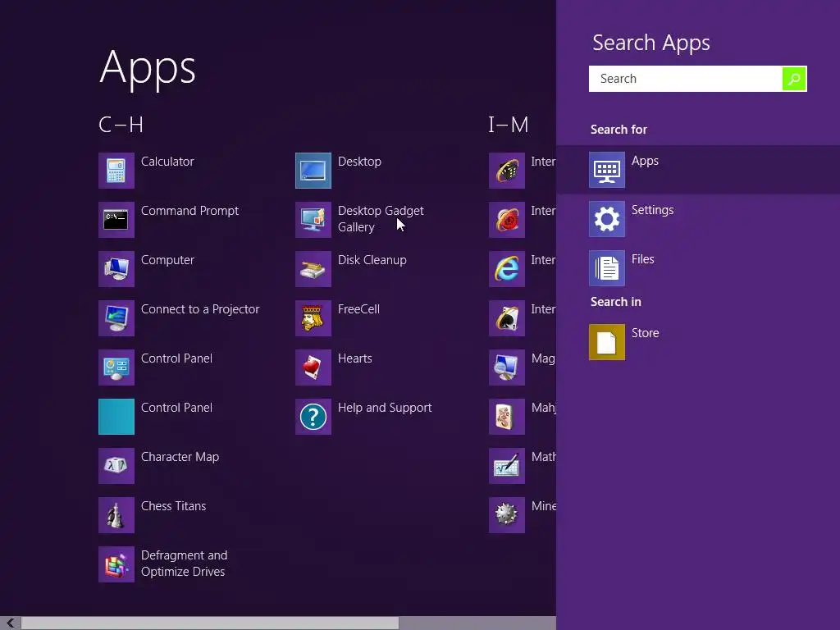The width and height of the screenshot is (840, 630).
Task: Launch Internet Explorer blue e icon
Action: [x=507, y=269]
